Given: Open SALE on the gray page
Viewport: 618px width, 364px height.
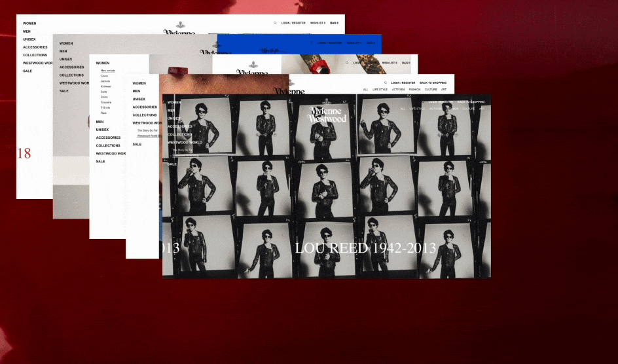Looking at the screenshot, I should coord(64,90).
